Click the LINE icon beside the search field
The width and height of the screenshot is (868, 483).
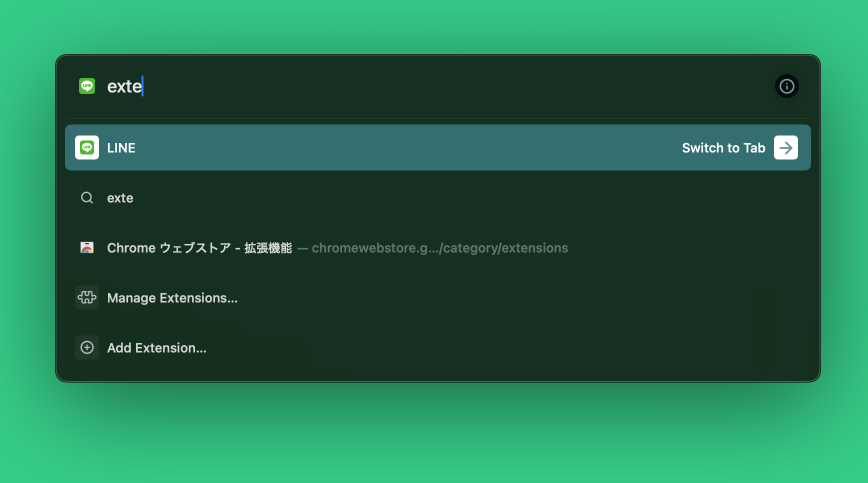click(x=87, y=86)
